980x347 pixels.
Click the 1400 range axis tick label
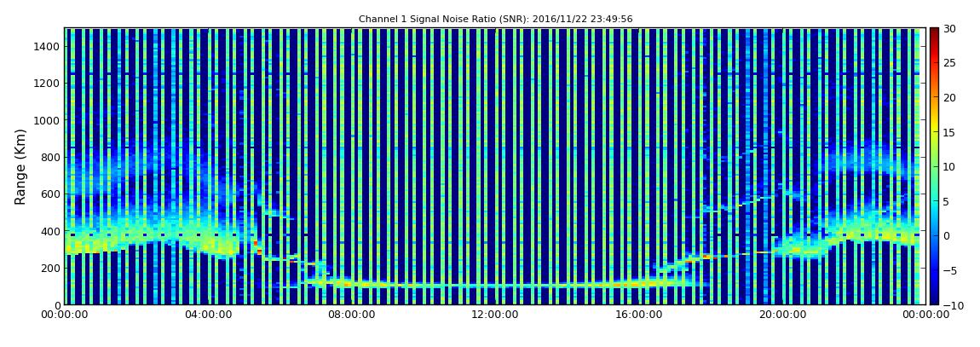[x=48, y=46]
